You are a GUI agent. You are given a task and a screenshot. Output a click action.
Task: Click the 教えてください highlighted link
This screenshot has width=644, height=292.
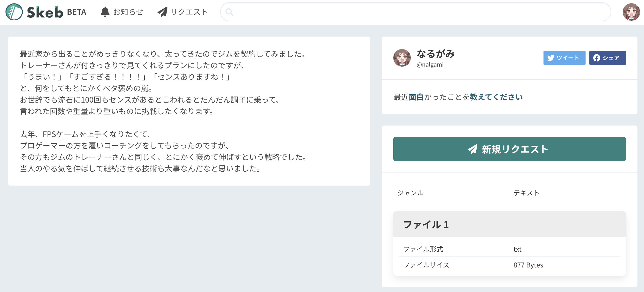(496, 97)
